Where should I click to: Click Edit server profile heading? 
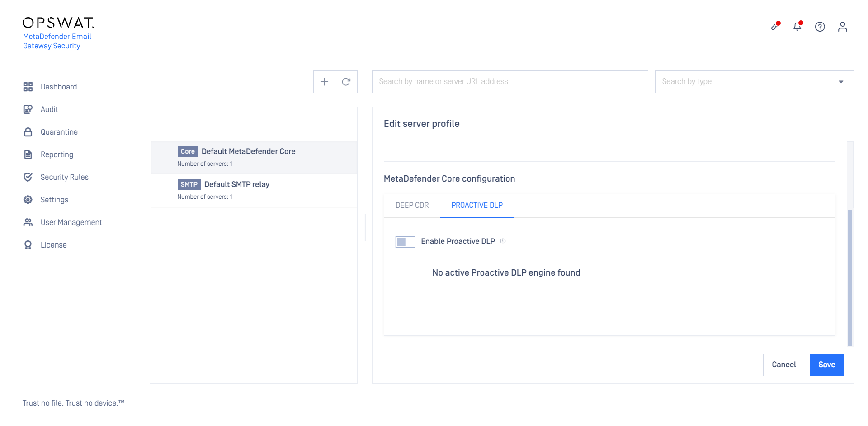tap(422, 124)
